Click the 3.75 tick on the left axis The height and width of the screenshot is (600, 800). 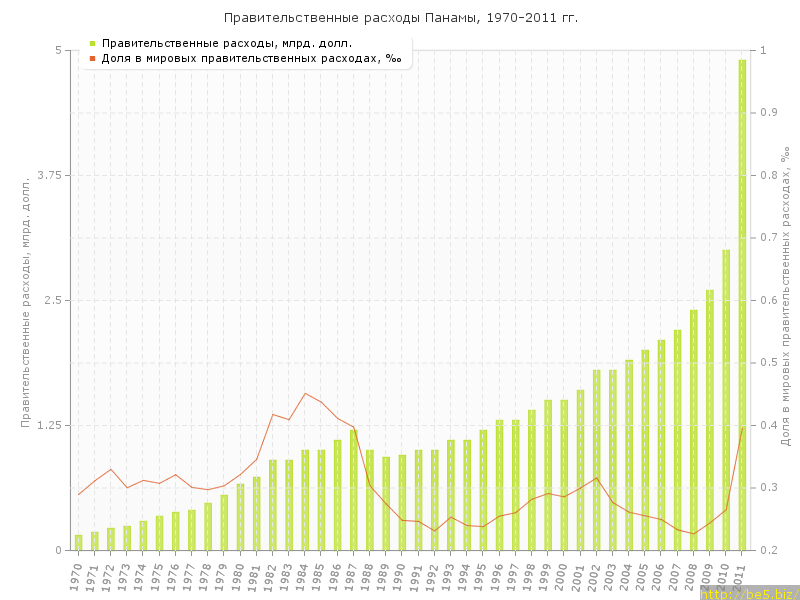tap(48, 175)
